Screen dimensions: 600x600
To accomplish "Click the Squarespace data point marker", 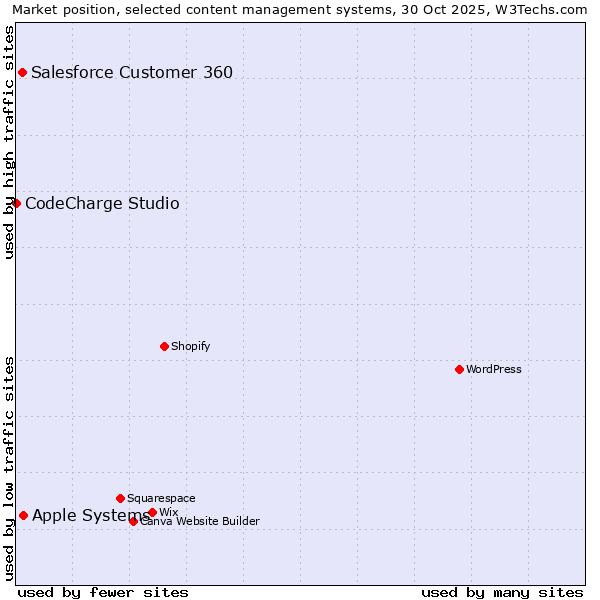I will (120, 498).
